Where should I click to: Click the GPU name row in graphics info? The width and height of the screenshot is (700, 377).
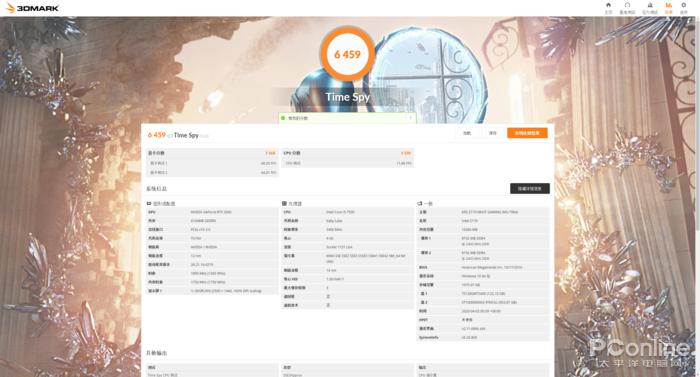pyautogui.click(x=212, y=212)
